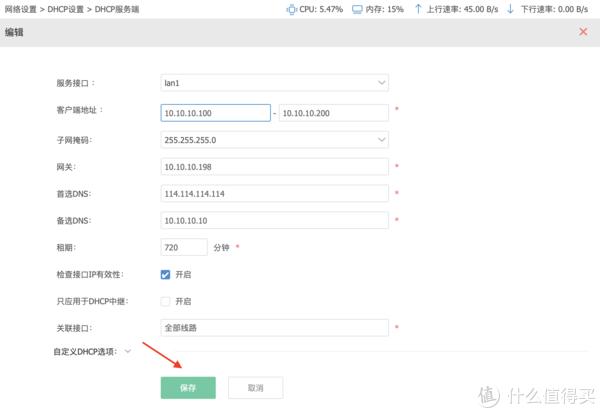Click the 租期 minutes input field

click(183, 246)
